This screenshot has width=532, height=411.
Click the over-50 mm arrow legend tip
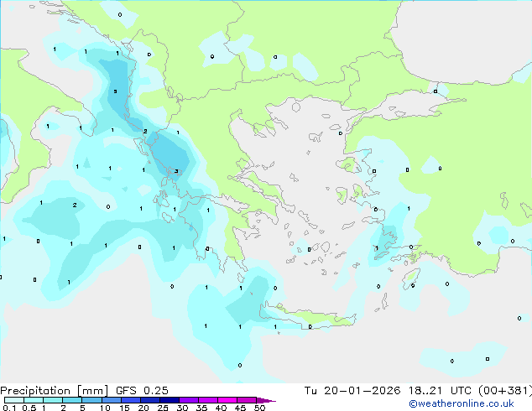266,400
